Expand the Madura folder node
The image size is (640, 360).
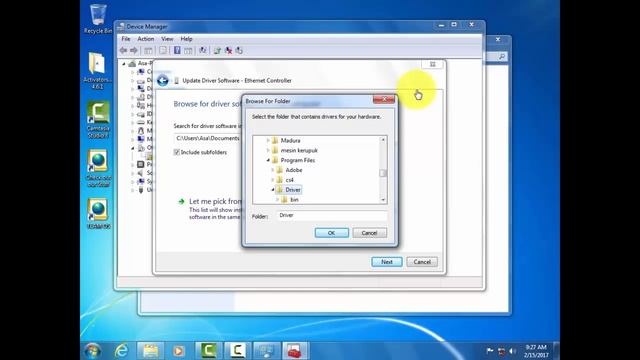point(268,140)
